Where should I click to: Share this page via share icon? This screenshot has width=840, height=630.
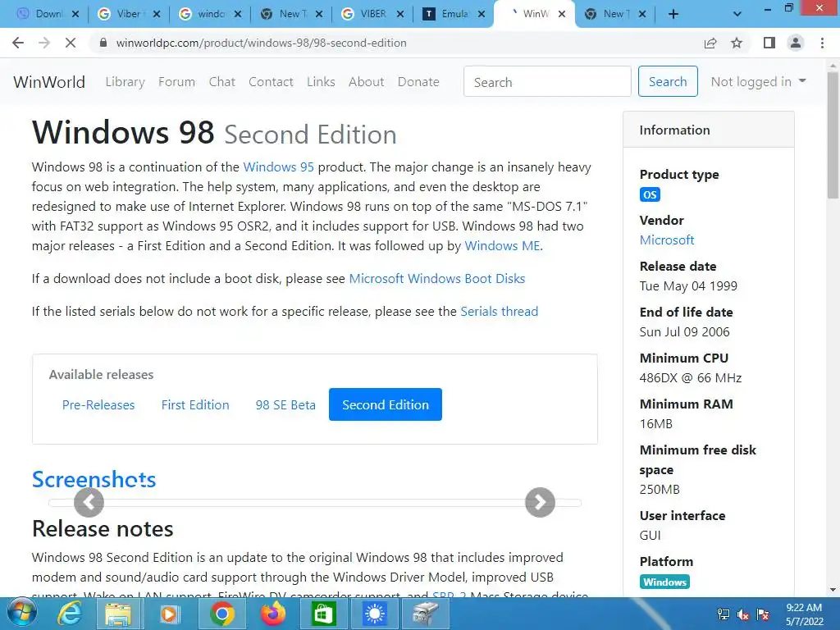[x=710, y=43]
